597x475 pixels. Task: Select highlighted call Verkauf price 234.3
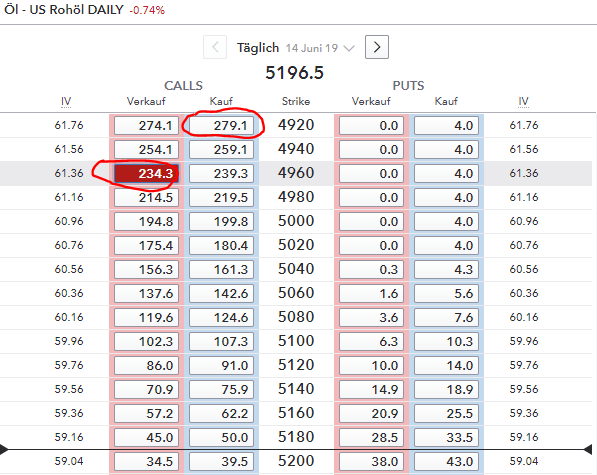pyautogui.click(x=147, y=174)
